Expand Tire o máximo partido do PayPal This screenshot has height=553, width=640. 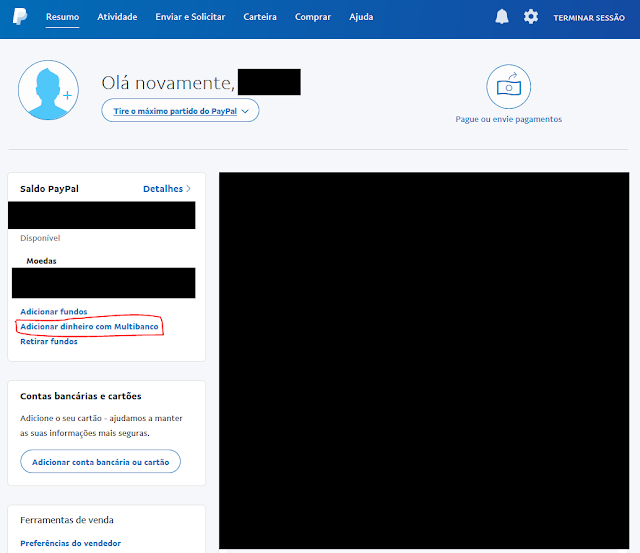point(180,111)
